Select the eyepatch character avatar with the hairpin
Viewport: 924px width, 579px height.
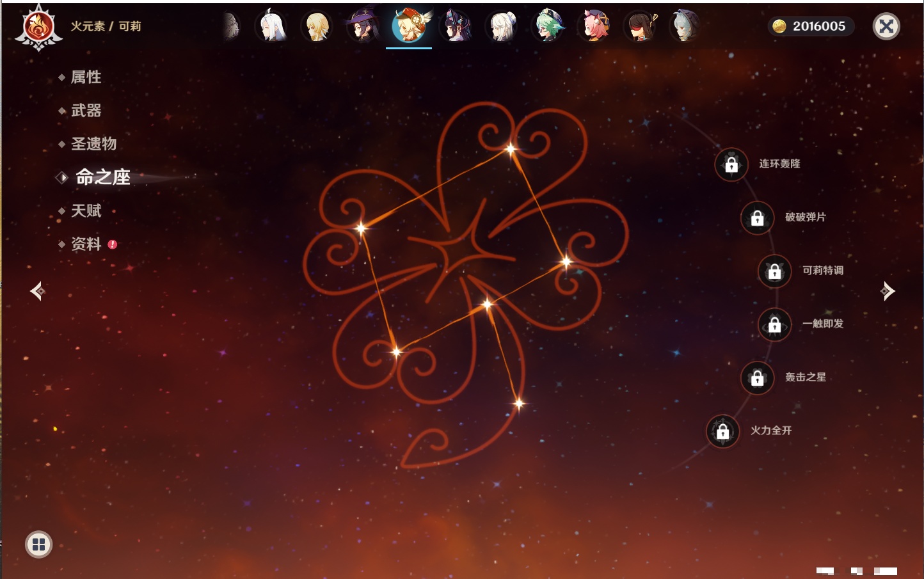pos(641,26)
